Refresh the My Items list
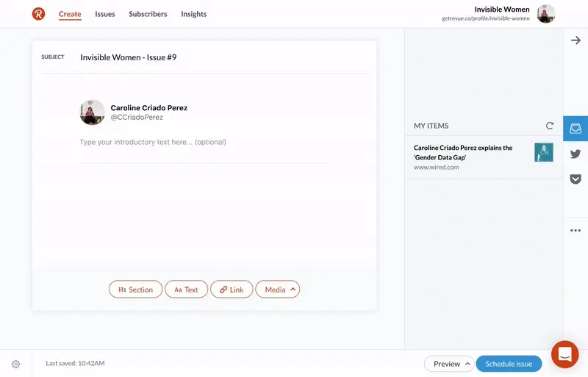The height and width of the screenshot is (377, 588). pyautogui.click(x=549, y=126)
